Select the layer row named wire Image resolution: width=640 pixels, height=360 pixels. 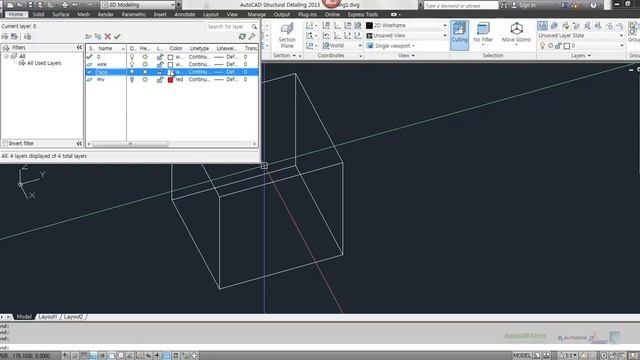click(x=172, y=64)
